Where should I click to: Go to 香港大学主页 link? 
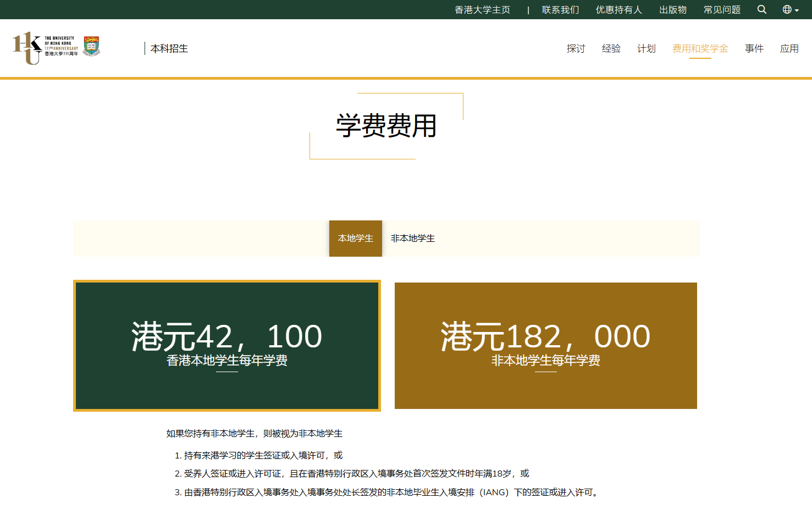click(482, 10)
